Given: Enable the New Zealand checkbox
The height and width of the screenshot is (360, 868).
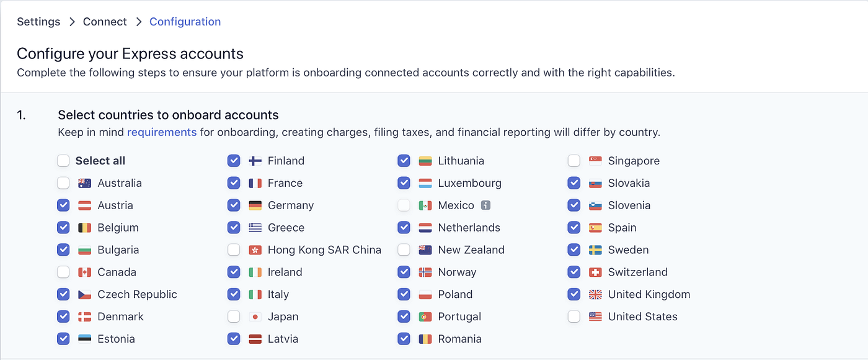Looking at the screenshot, I should coord(404,250).
